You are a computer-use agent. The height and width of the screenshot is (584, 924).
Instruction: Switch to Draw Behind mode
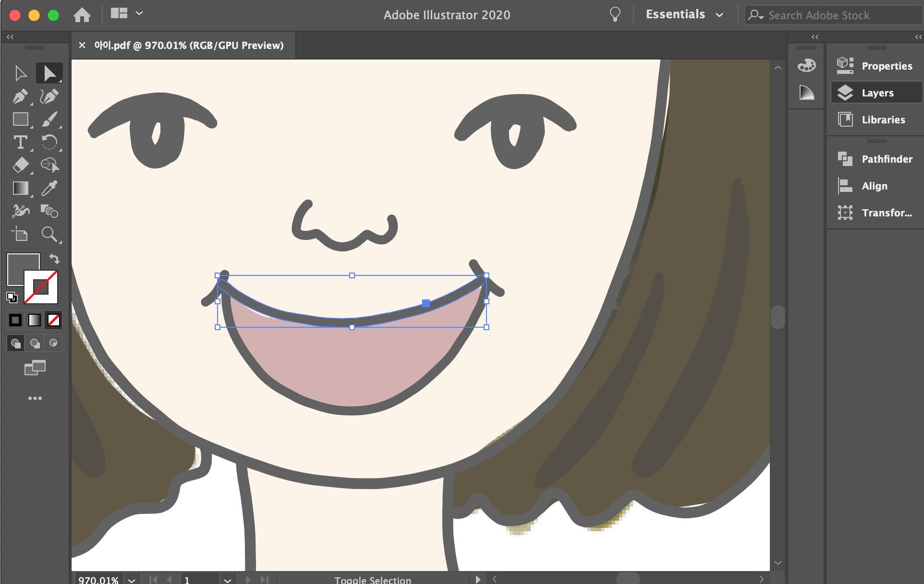35,343
